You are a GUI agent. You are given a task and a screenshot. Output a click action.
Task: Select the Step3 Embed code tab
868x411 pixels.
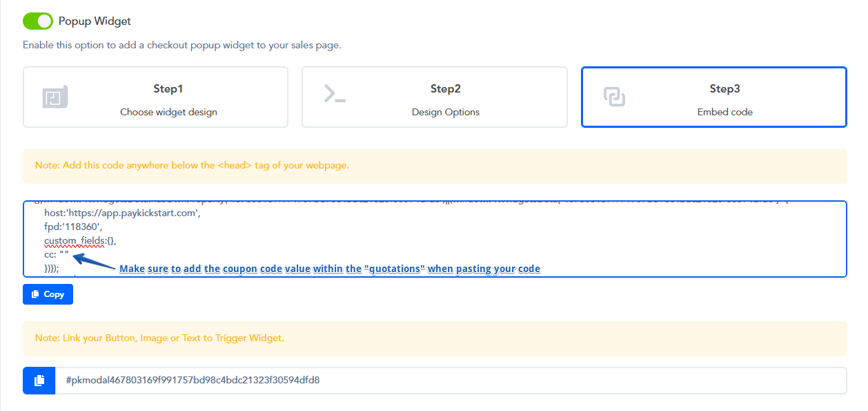tap(714, 97)
